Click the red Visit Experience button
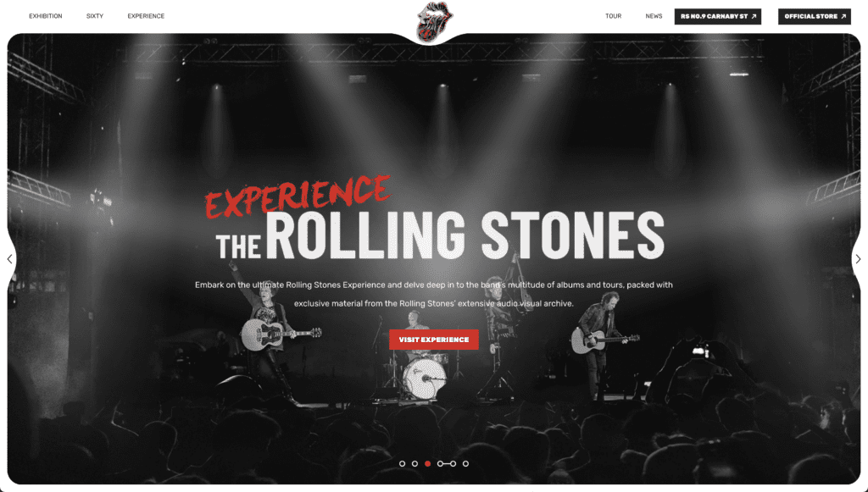The width and height of the screenshot is (868, 492). pyautogui.click(x=434, y=340)
